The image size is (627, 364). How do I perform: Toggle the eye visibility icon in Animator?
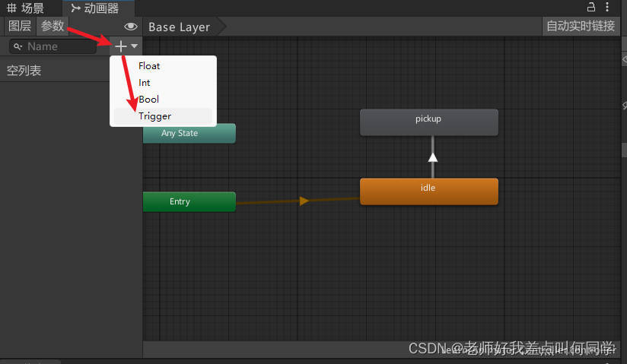131,27
